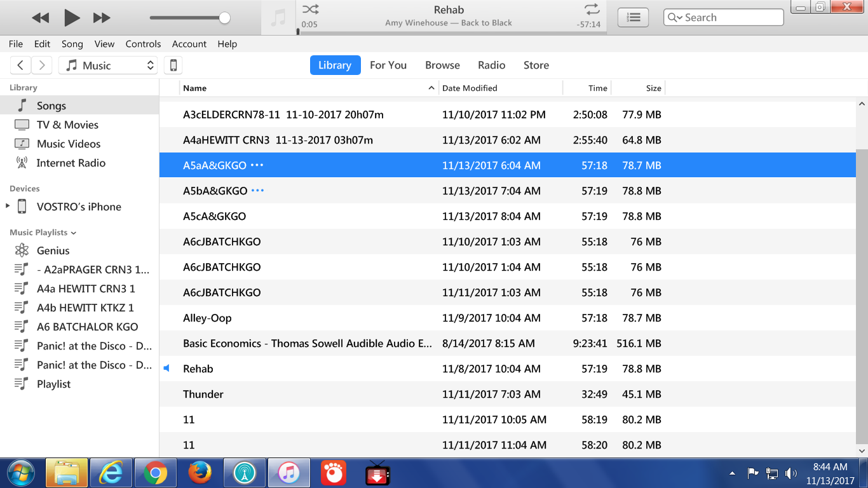Open the File menu
Image resolution: width=868 pixels, height=488 pixels.
16,44
